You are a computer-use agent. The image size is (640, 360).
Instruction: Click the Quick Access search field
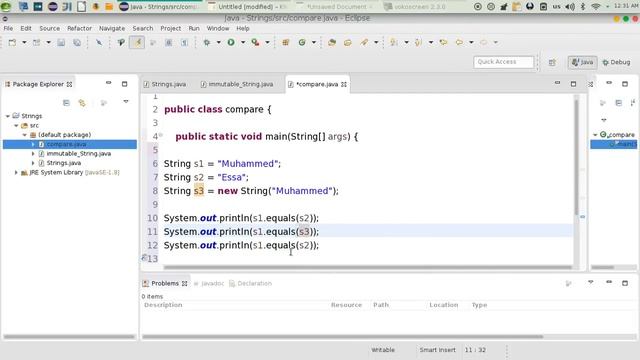point(503,62)
